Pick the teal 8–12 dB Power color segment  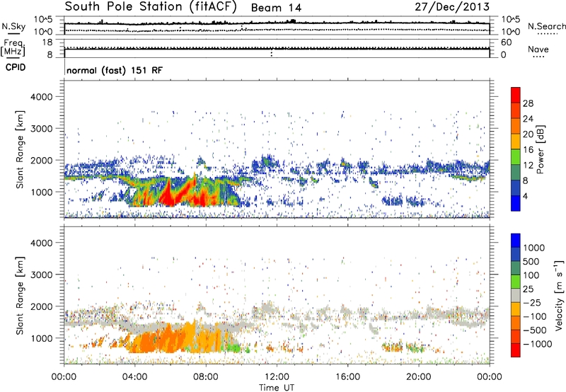(x=516, y=173)
